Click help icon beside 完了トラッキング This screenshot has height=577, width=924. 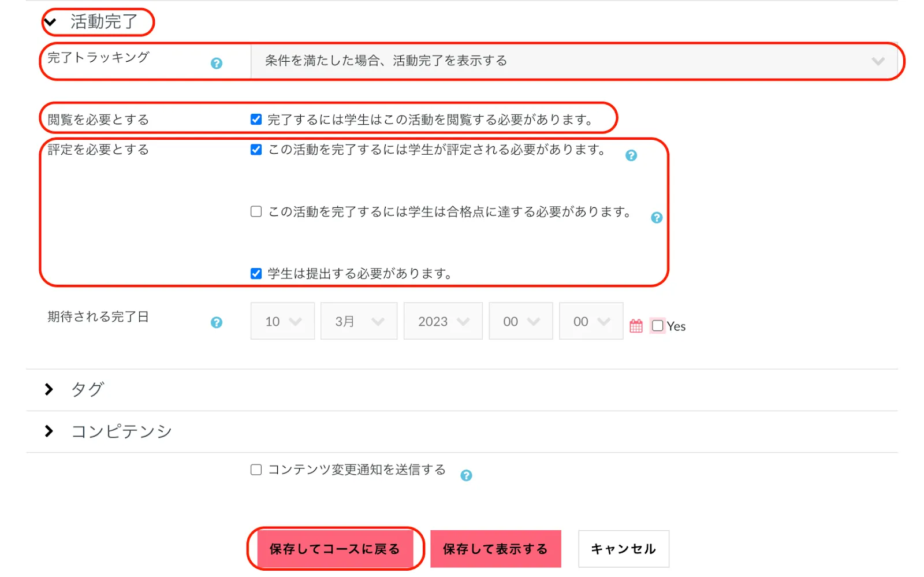(217, 64)
